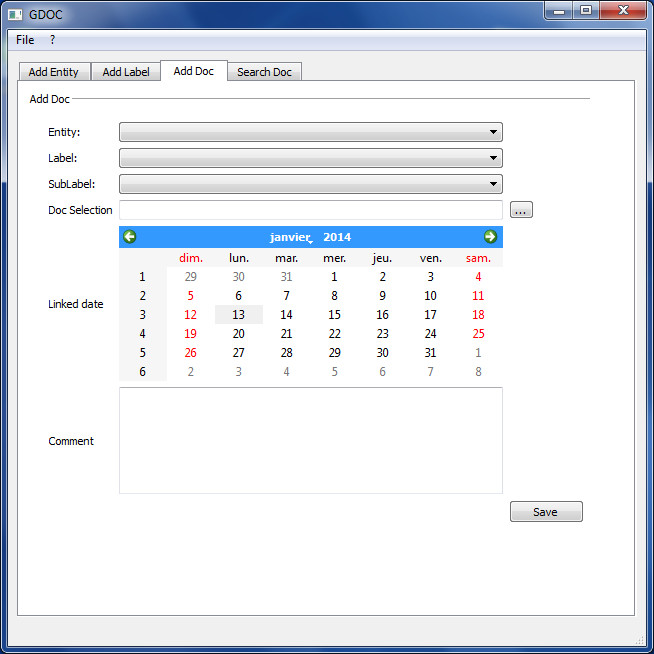Select January 21 in the calendar
654x654 pixels.
click(287, 334)
